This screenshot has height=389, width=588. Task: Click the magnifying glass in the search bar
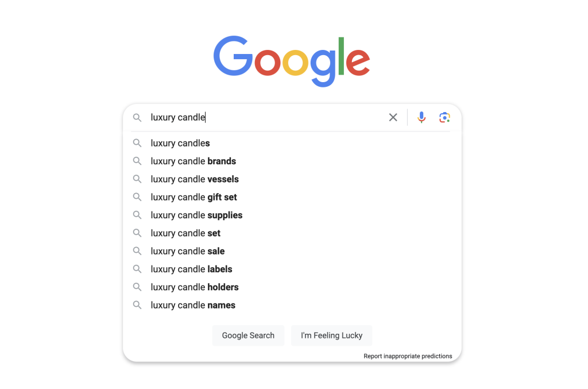coord(137,117)
